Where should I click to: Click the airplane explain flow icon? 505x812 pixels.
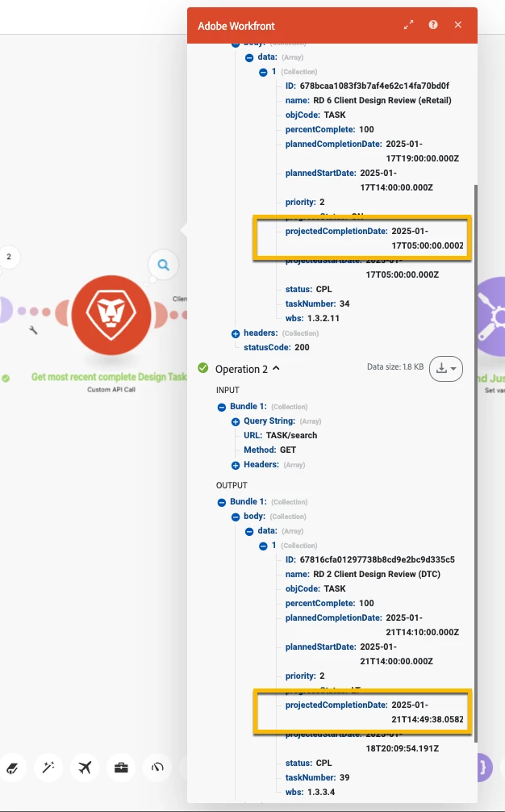(x=85, y=768)
